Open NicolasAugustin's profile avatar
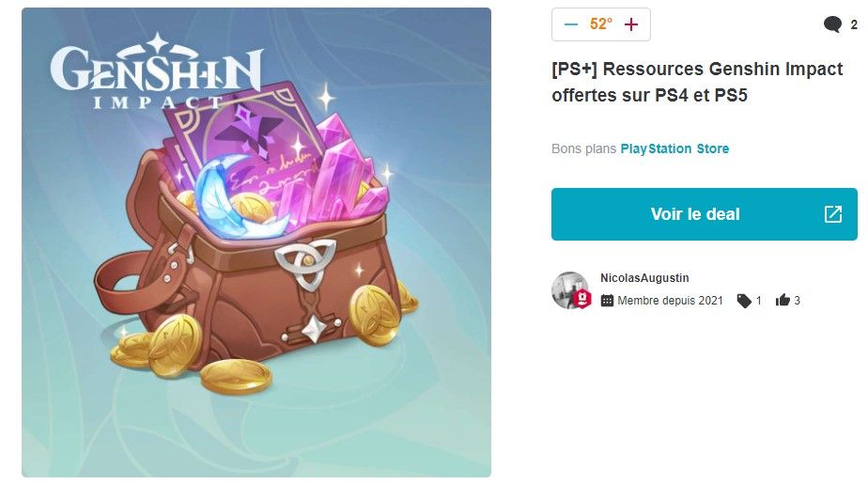Screen dimensions: 868x484 click(569, 289)
